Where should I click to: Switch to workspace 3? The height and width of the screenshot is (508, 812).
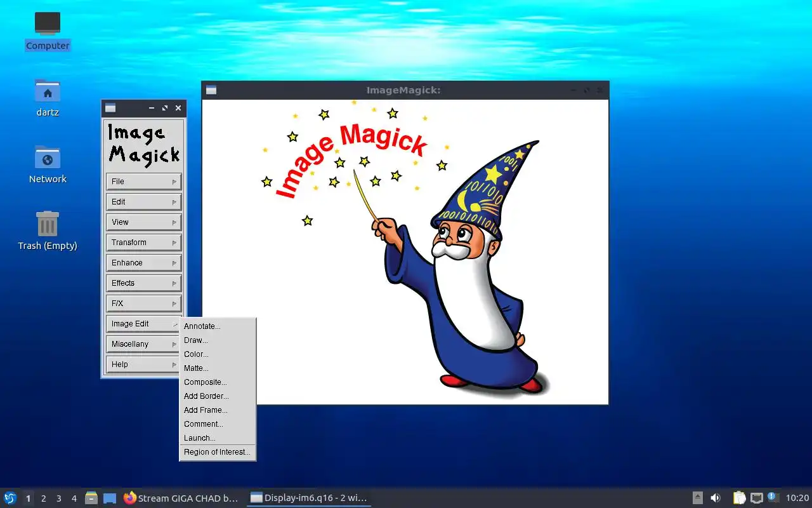[58, 498]
